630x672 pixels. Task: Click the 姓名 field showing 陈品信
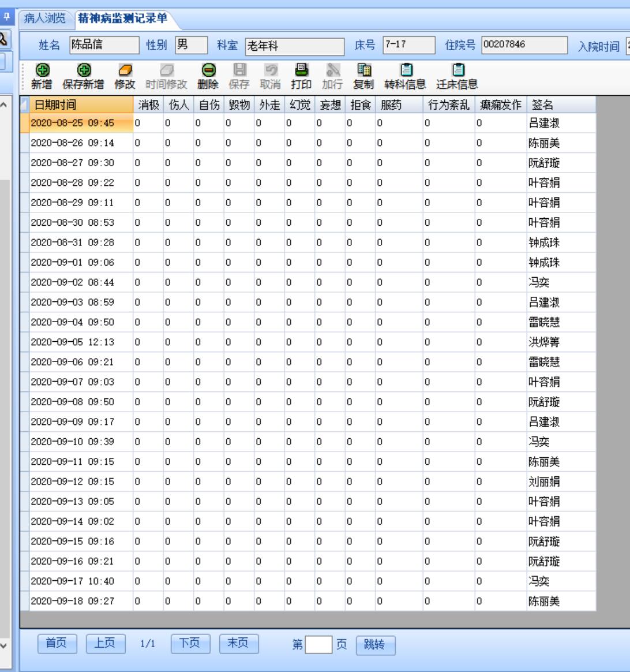click(103, 44)
